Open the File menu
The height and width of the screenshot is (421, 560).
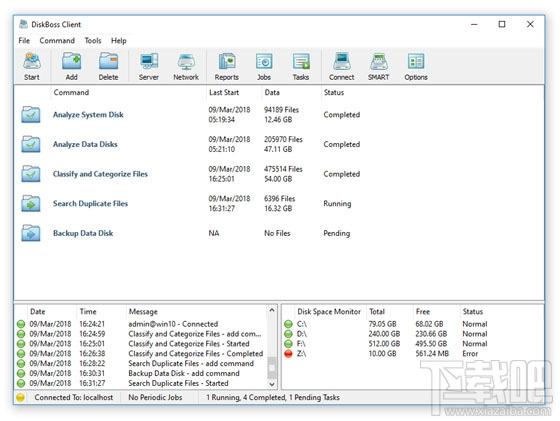(x=24, y=41)
